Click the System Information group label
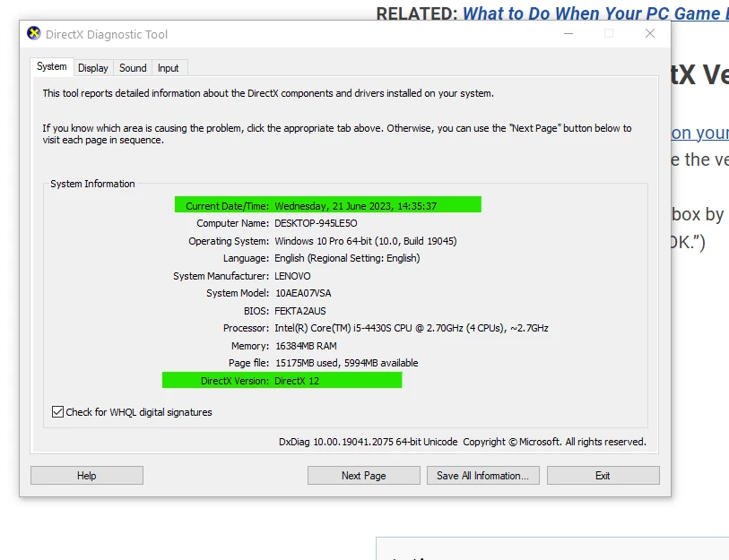Screen dimensions: 729x560 92,184
